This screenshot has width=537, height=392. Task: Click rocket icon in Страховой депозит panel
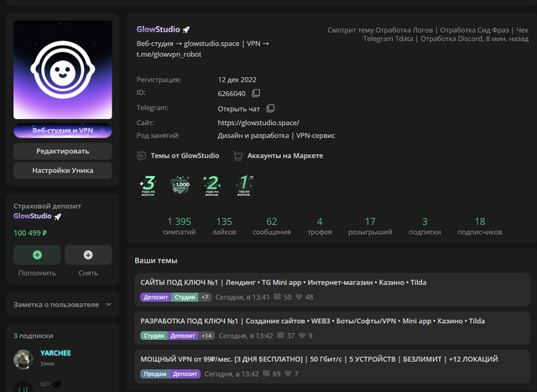58,217
